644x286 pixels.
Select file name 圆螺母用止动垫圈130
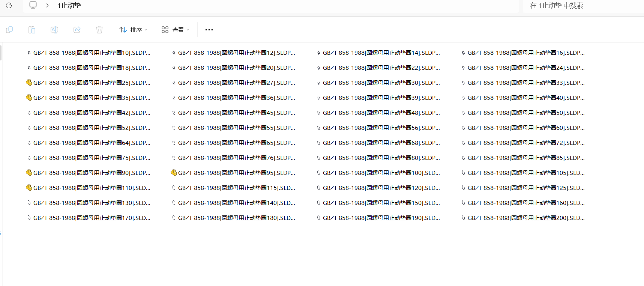pos(92,203)
